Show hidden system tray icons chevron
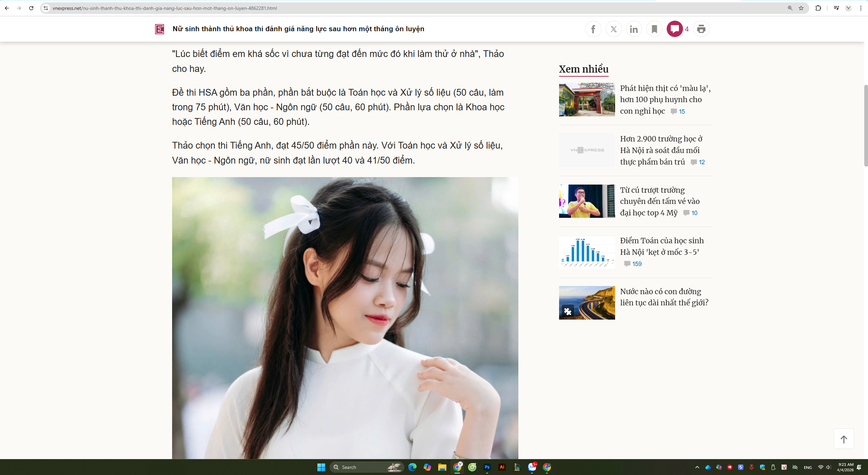This screenshot has width=868, height=475. pos(697,467)
